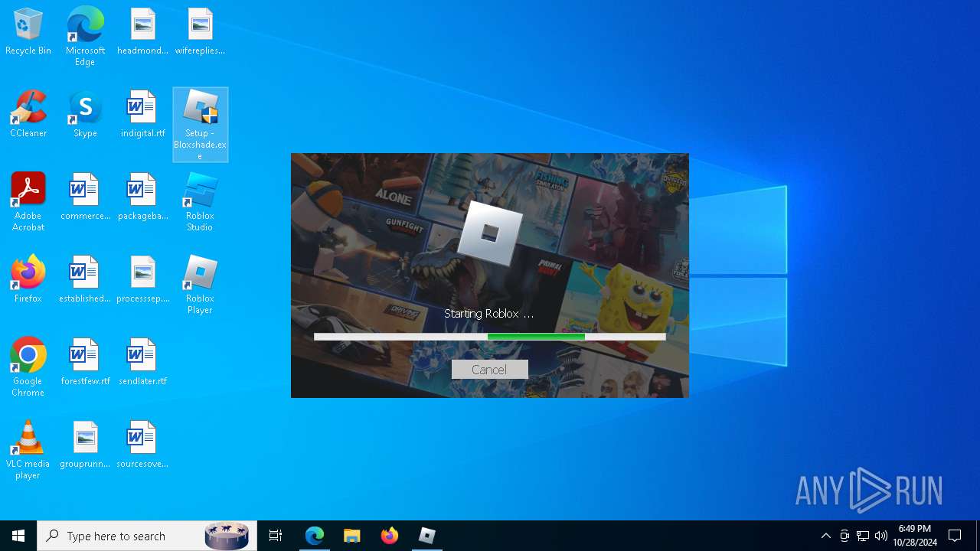Open Firefox from the taskbar
The image size is (980, 551).
[390, 536]
